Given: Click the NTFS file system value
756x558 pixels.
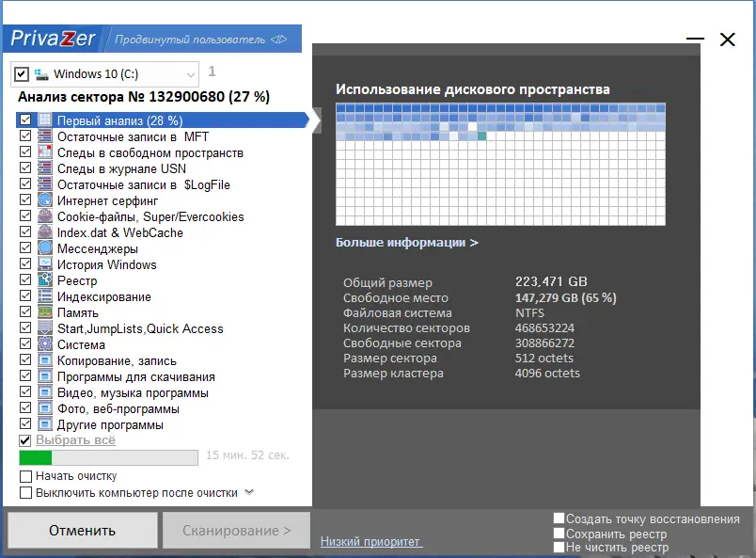Looking at the screenshot, I should pyautogui.click(x=529, y=312).
